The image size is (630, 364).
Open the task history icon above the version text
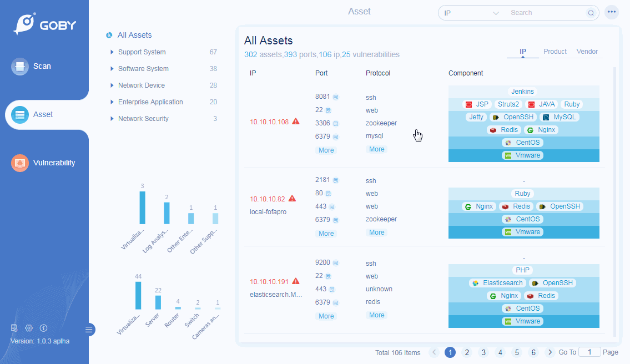[14, 328]
